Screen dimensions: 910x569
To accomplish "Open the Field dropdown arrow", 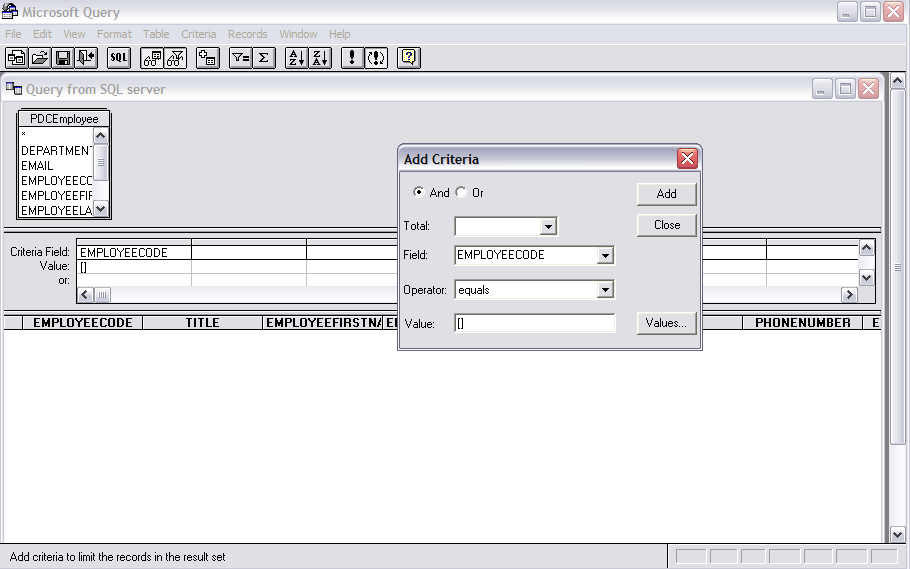I will (x=605, y=255).
